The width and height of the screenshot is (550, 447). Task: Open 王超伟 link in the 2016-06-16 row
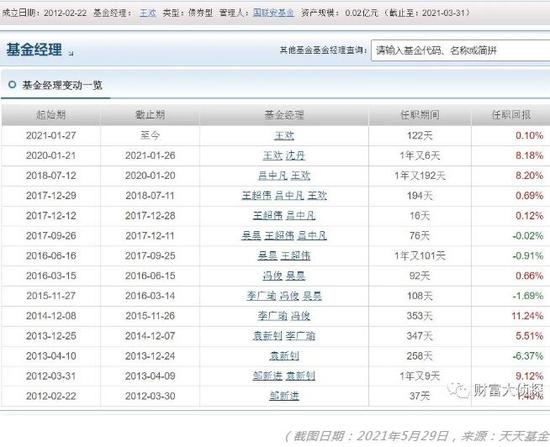coord(296,256)
